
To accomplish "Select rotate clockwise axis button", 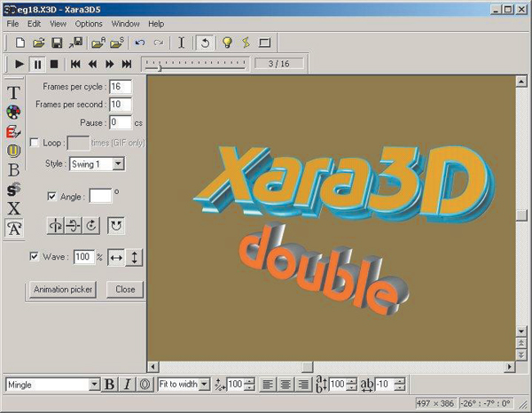I will pyautogui.click(x=91, y=225).
